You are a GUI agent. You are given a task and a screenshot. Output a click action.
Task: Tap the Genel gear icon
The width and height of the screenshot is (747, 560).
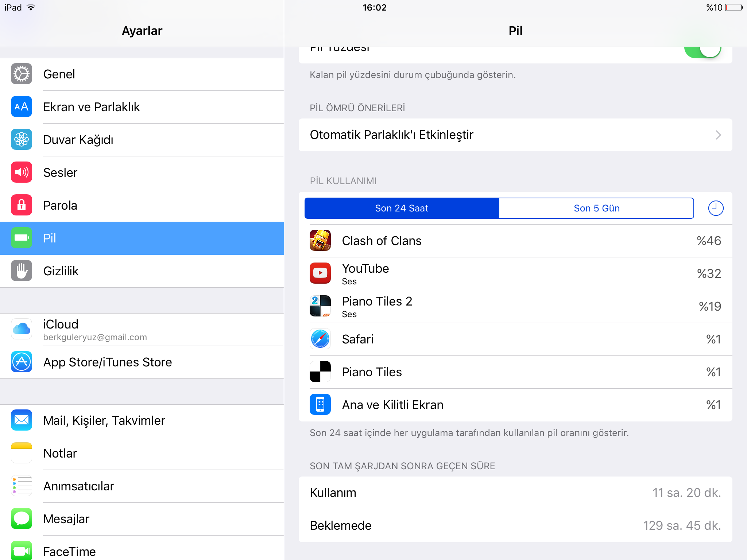[x=22, y=74]
